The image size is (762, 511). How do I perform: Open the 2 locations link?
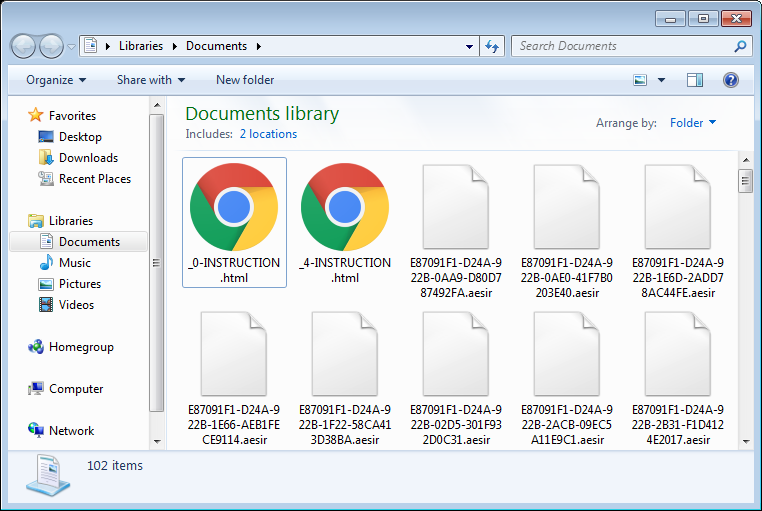(x=268, y=134)
